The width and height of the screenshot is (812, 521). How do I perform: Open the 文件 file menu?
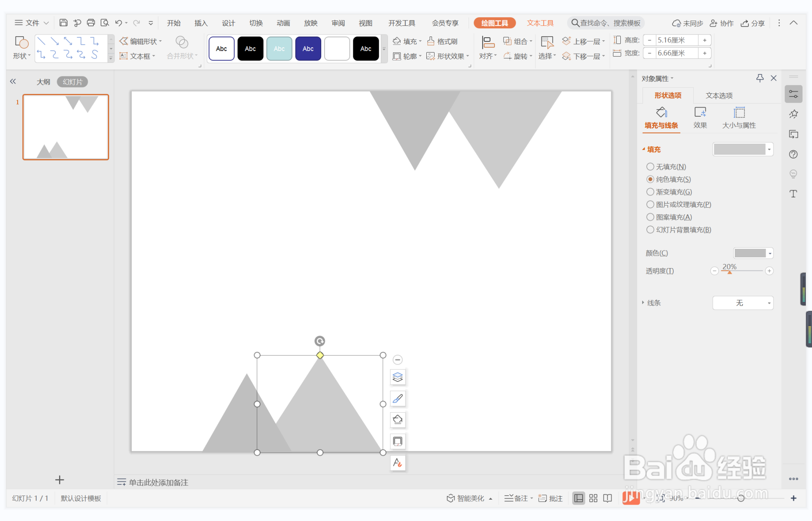point(32,23)
